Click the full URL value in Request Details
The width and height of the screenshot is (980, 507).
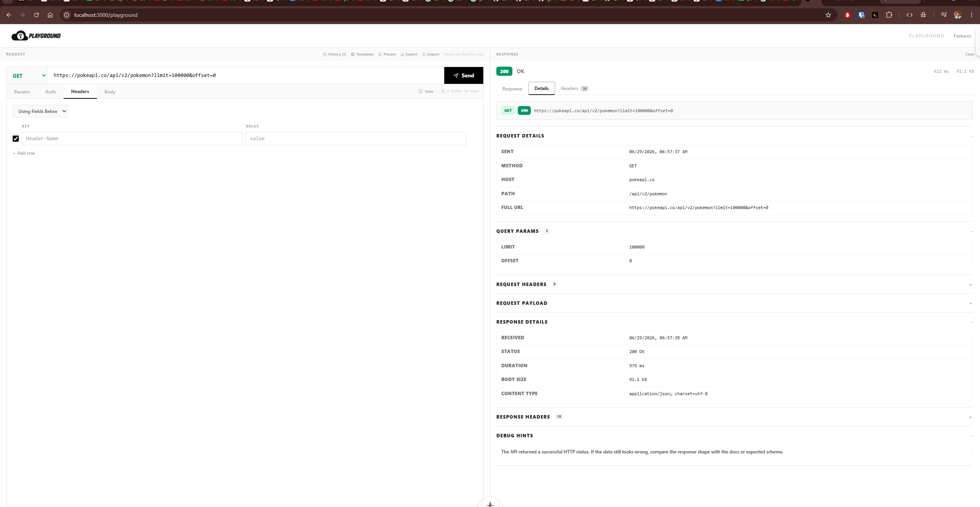[699, 208]
